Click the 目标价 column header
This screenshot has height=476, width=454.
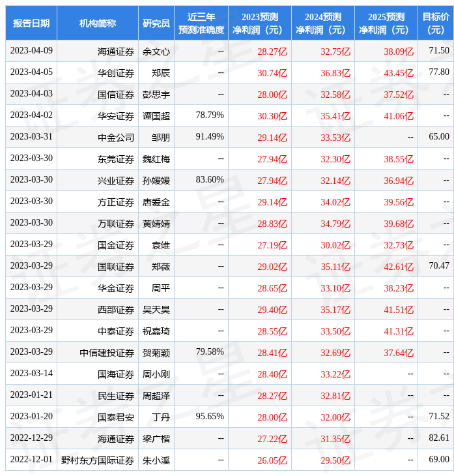point(436,23)
